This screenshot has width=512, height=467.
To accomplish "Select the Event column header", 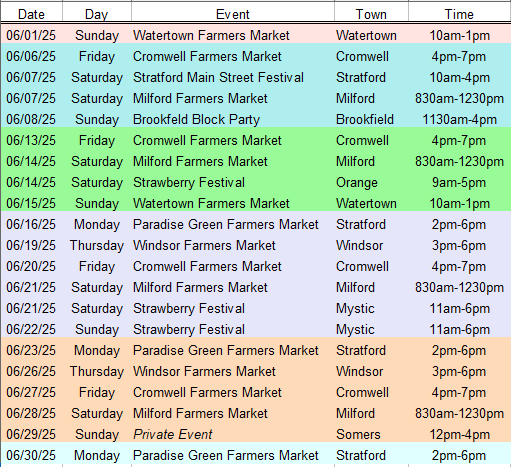I will coord(233,14).
